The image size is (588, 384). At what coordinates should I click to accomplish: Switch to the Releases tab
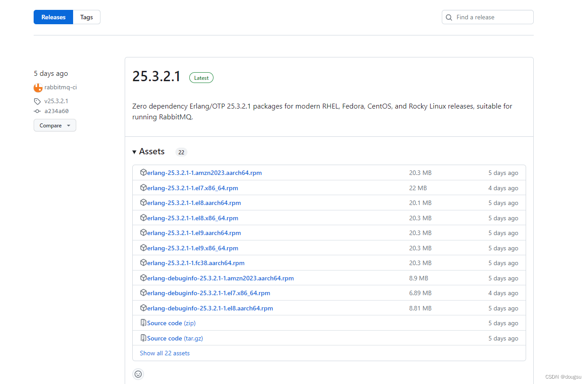(x=53, y=17)
